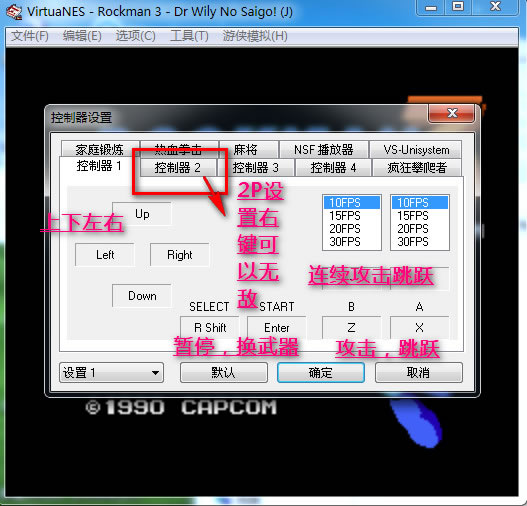Switch to the 控制器 3 tab
The image size is (527, 506).
(x=256, y=167)
